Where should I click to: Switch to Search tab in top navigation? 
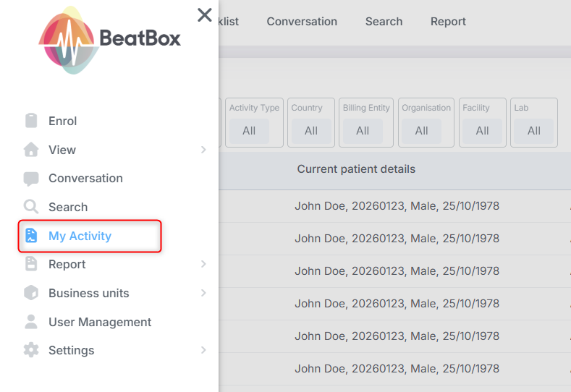pos(384,22)
